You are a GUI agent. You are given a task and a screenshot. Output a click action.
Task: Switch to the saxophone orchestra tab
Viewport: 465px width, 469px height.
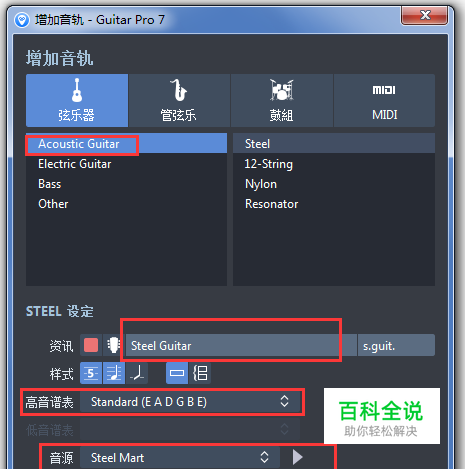point(179,100)
